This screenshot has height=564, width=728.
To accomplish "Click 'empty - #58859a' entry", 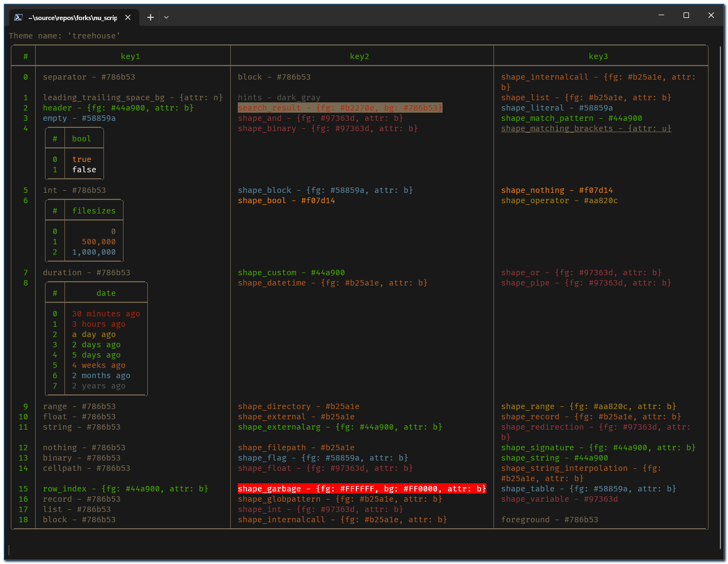I will tap(79, 118).
